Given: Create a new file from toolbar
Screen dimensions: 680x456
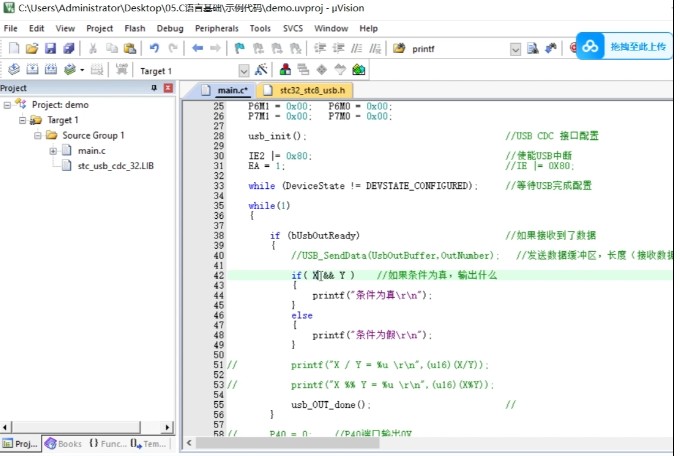Looking at the screenshot, I should click(14, 48).
